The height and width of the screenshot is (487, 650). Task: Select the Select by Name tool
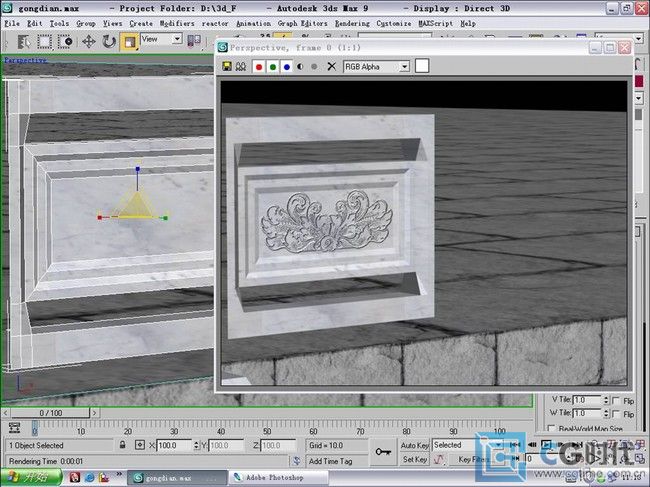(x=24, y=42)
